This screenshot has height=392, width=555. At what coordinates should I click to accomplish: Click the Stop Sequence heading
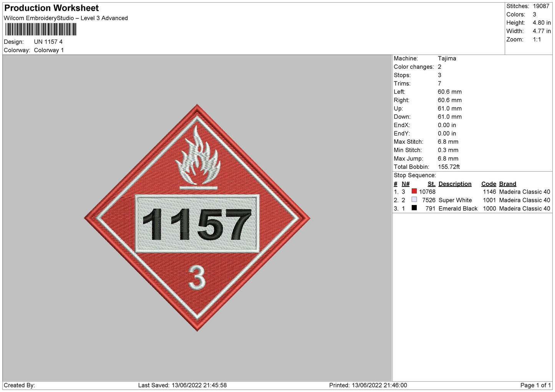415,175
